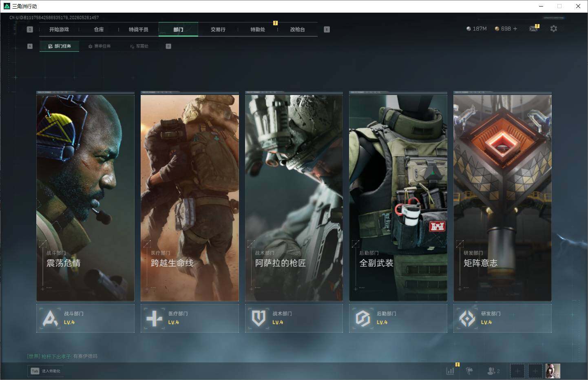Click the flag icon in bottom bar
The height and width of the screenshot is (380, 588).
[470, 371]
